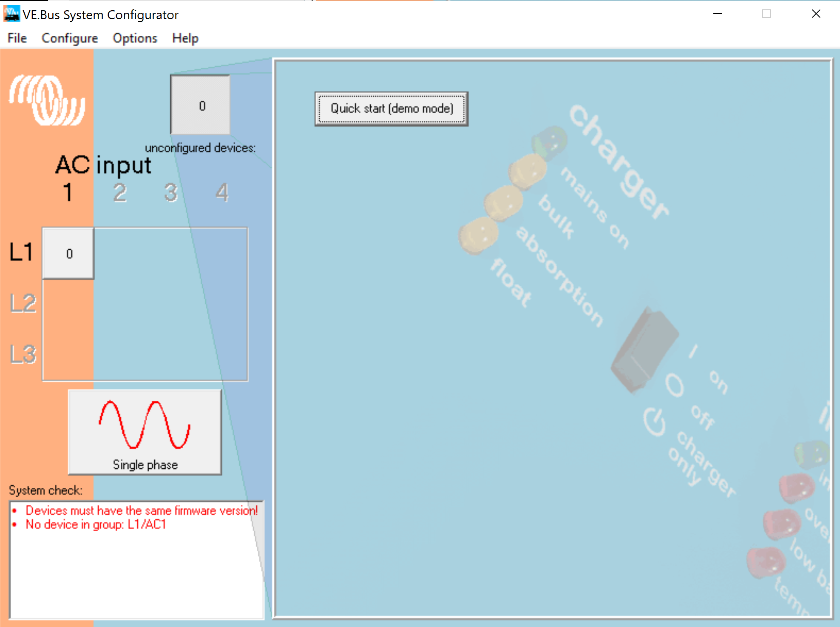Click the absorption LED indicator

504,202
